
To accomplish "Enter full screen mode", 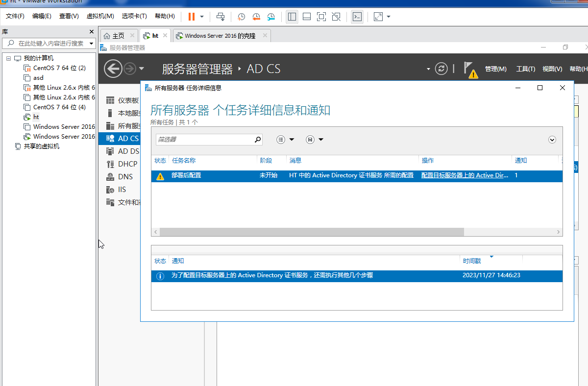I will pyautogui.click(x=321, y=17).
